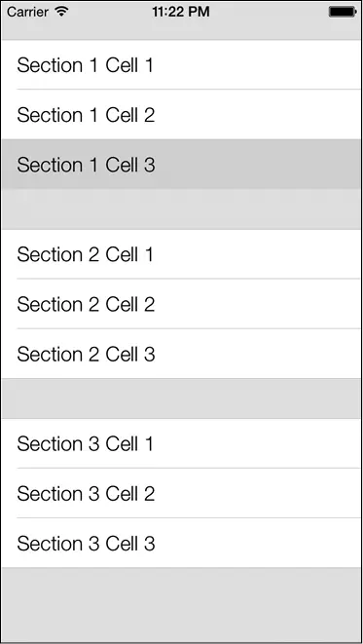Select Section 1 Cell 1 row

tap(181, 64)
